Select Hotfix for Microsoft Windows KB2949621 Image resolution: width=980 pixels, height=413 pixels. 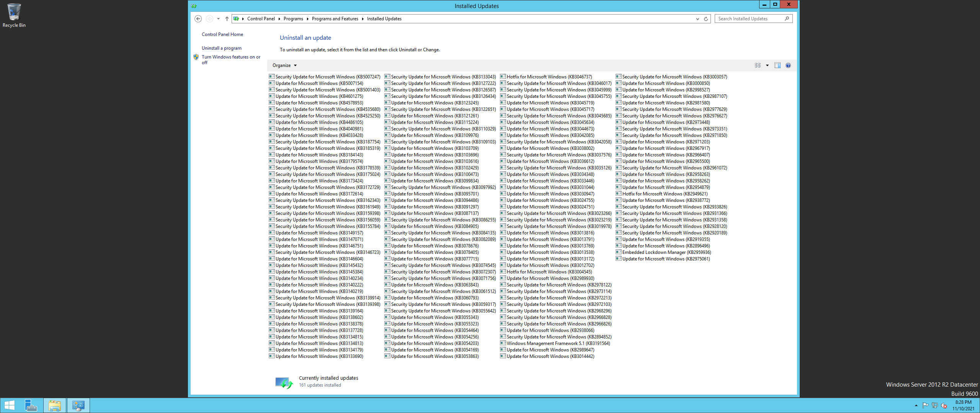662,194
